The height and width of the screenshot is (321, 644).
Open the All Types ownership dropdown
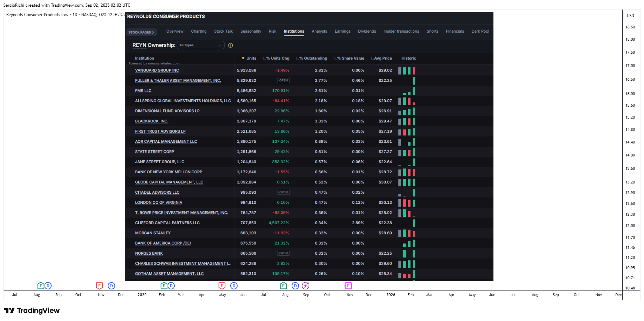point(200,45)
